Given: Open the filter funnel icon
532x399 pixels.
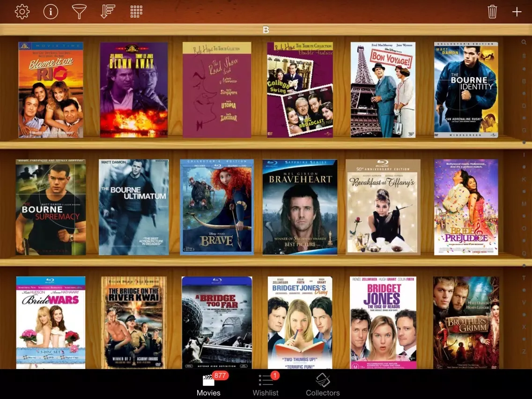Looking at the screenshot, I should pos(79,12).
